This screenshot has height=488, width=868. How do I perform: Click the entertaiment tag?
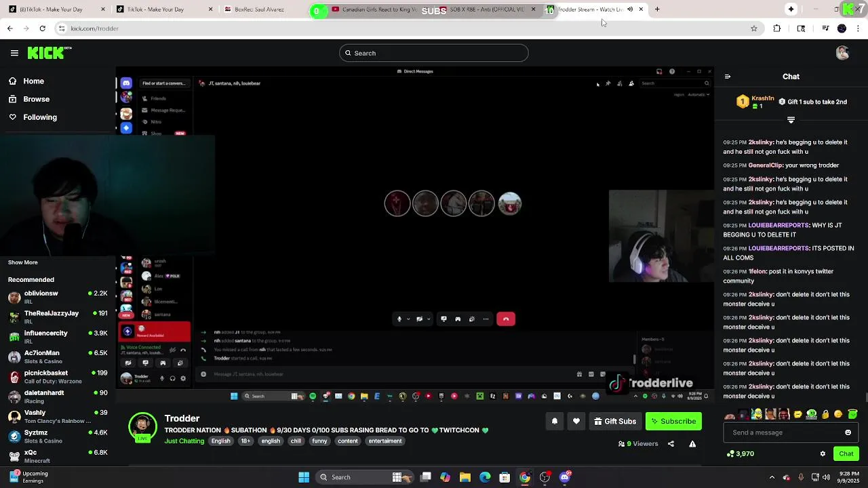pyautogui.click(x=385, y=441)
